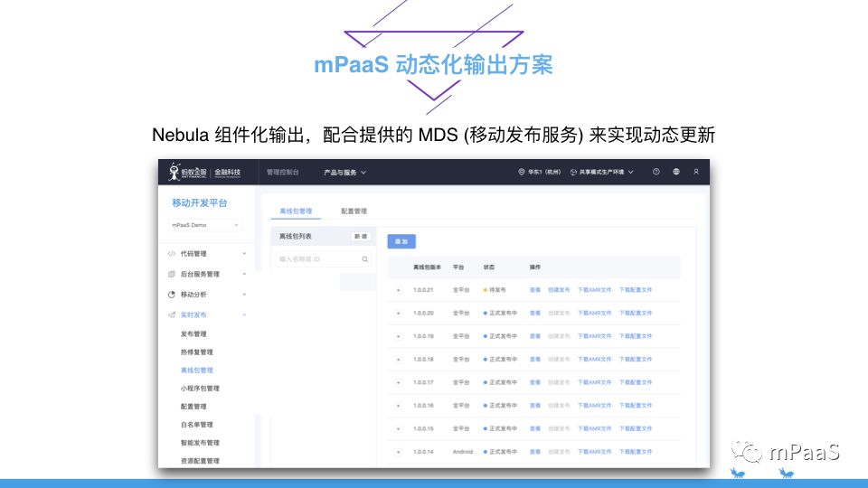
Task: Click 创建发布 for version 1.0.0.21
Action: pos(559,290)
